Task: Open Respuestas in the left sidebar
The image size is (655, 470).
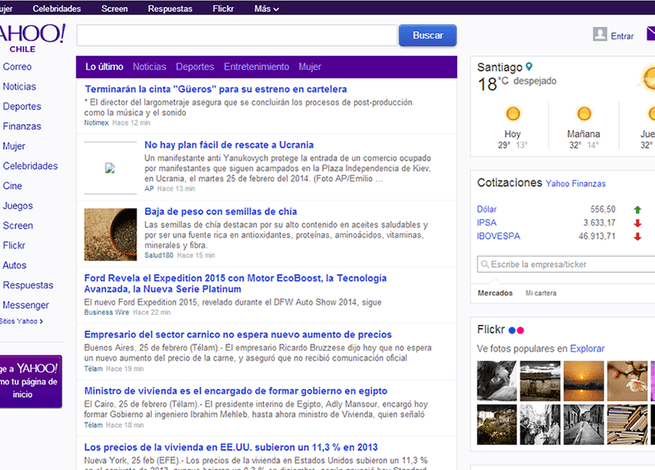Action: pos(28,285)
